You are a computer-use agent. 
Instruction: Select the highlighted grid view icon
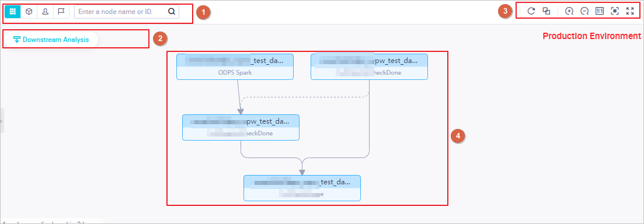pos(13,12)
